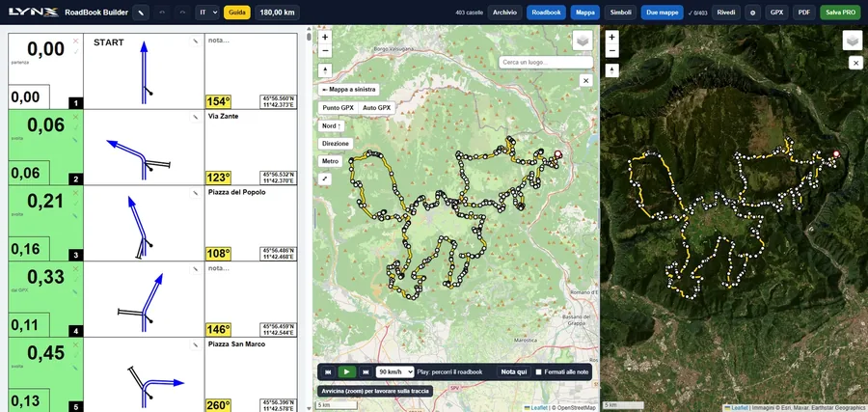
Task: Zoom out on the satellite map
Action: pyautogui.click(x=611, y=51)
